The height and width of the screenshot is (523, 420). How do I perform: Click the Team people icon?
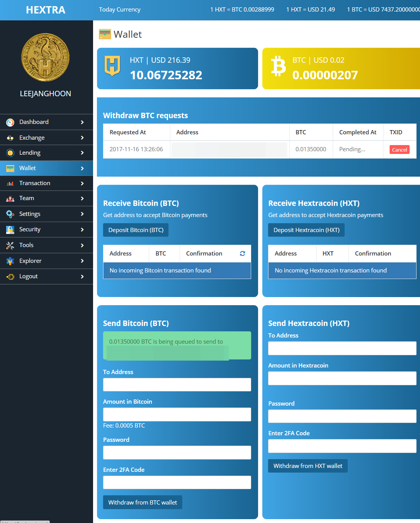click(x=10, y=199)
